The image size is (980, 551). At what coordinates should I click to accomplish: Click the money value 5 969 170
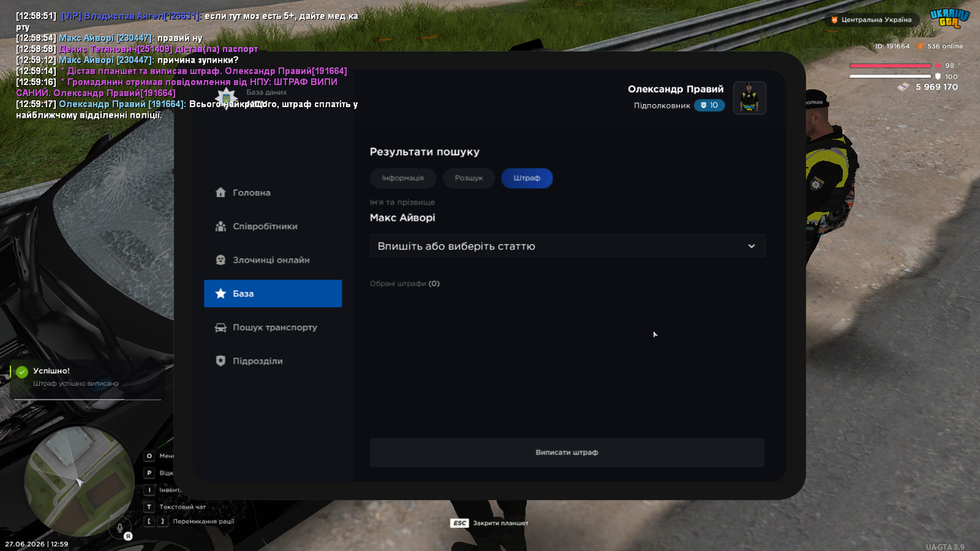pyautogui.click(x=937, y=87)
